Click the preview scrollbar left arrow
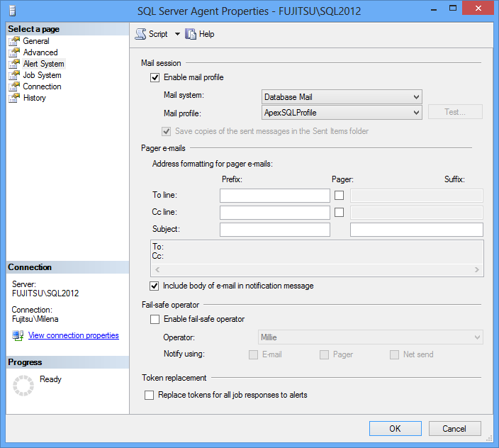The width and height of the screenshot is (499, 448). tap(157, 270)
